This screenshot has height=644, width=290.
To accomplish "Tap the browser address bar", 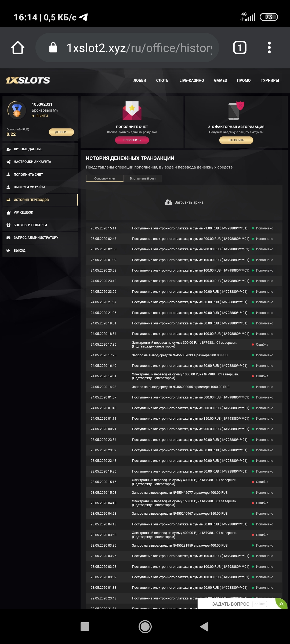I will pos(134,48).
